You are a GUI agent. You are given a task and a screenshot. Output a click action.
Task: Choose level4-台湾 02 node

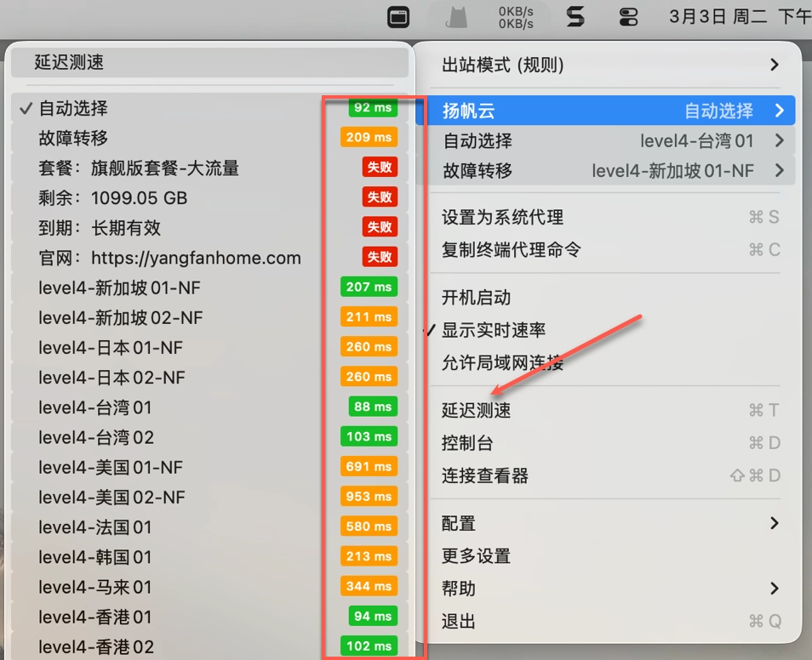(x=209, y=438)
